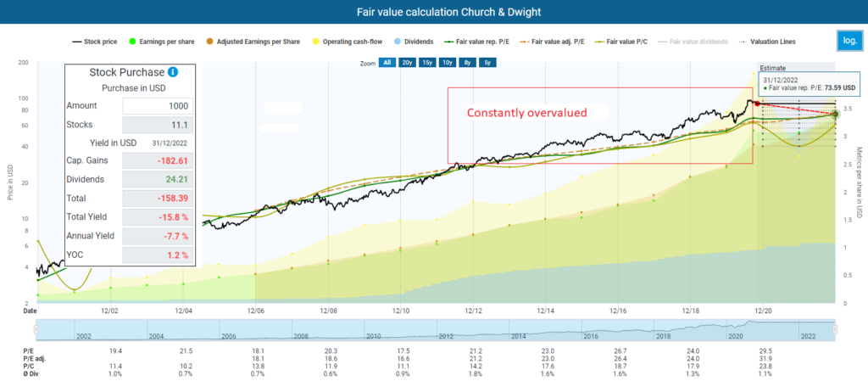The height and width of the screenshot is (381, 868).
Task: Click the P/E value 29.5
Action: pyautogui.click(x=764, y=351)
